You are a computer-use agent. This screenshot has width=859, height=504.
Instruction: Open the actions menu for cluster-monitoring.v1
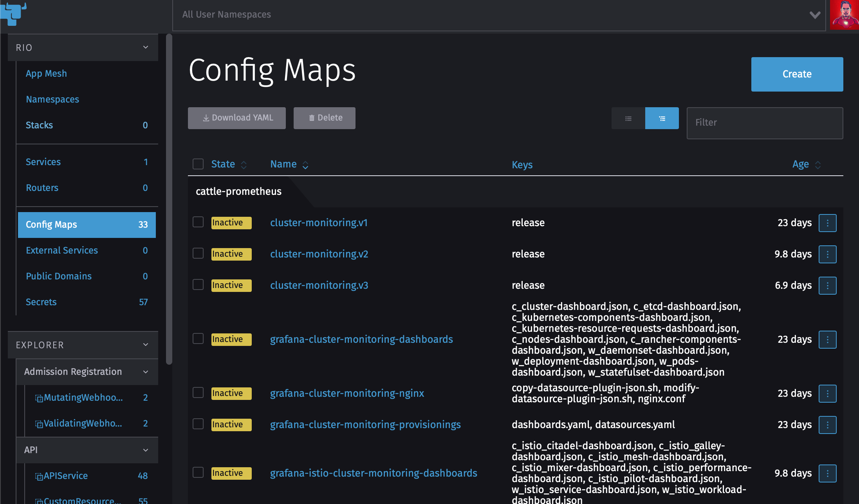[x=827, y=223]
